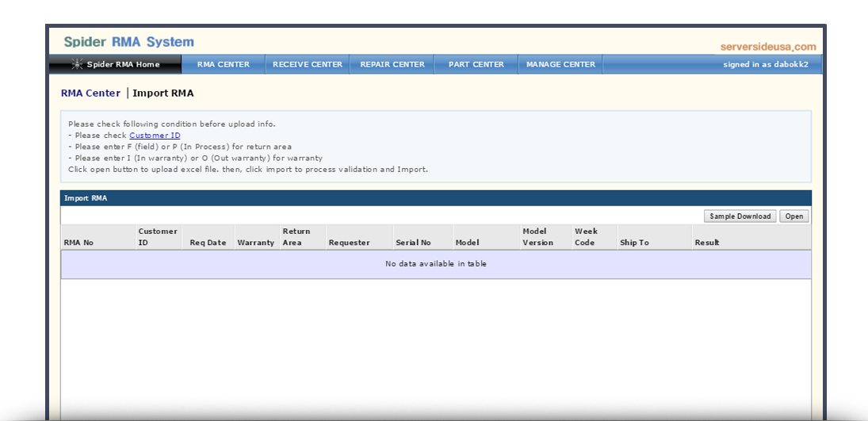This screenshot has width=868, height=421.
Task: Sort table by Model Version column
Action: point(546,237)
